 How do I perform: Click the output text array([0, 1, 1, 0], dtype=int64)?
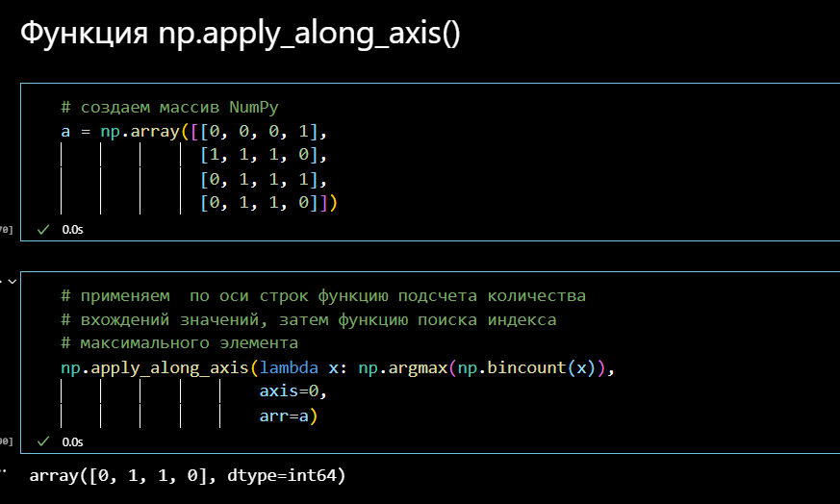tap(187, 476)
